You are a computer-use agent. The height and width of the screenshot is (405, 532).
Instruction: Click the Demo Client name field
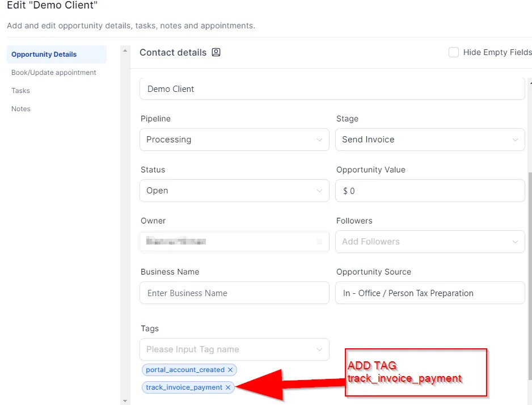coord(332,89)
